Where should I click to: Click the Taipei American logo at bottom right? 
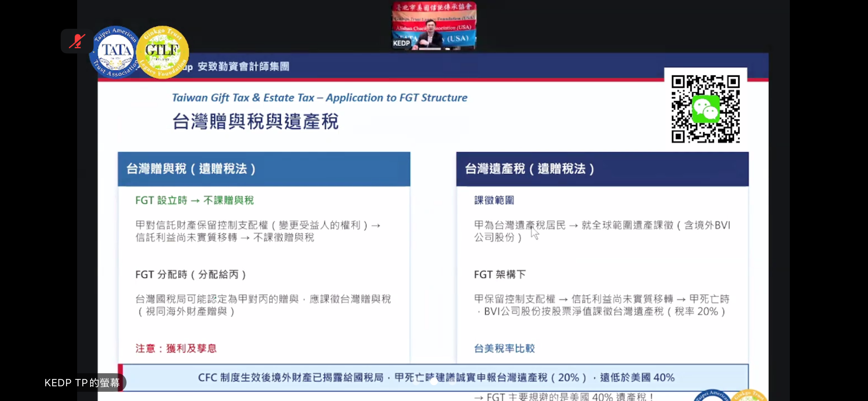click(x=712, y=396)
